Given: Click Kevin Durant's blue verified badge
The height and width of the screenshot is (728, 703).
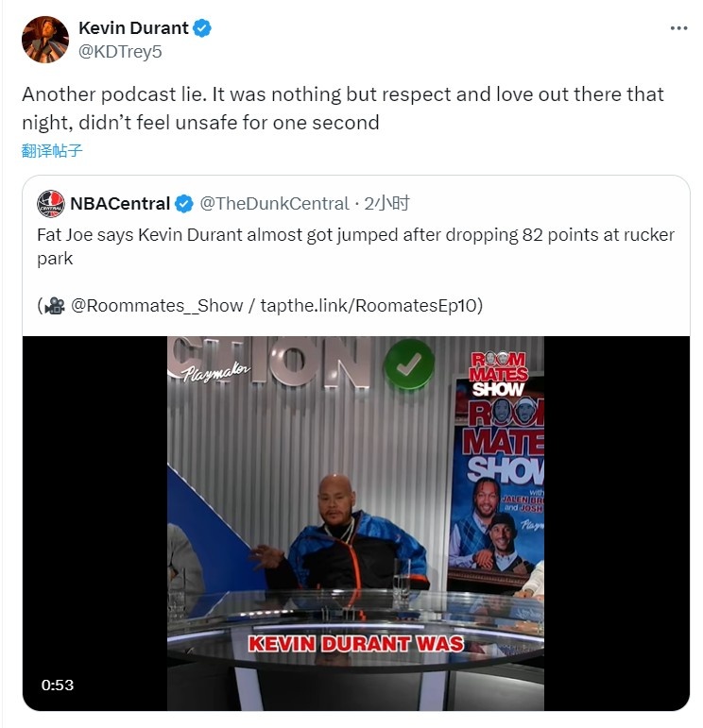Looking at the screenshot, I should [202, 28].
